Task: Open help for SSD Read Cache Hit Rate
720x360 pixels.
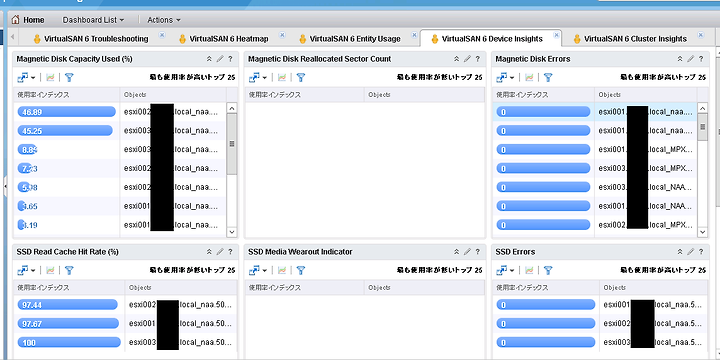Action: 231,252
